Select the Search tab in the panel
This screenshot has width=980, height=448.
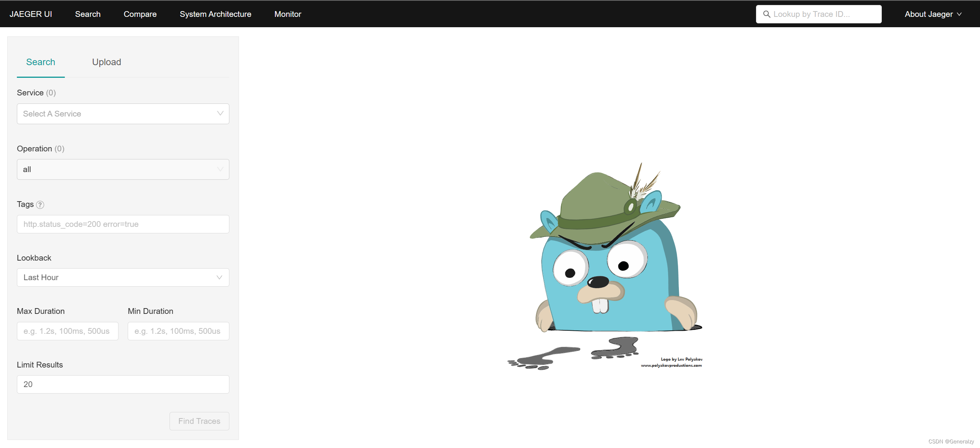(x=41, y=62)
